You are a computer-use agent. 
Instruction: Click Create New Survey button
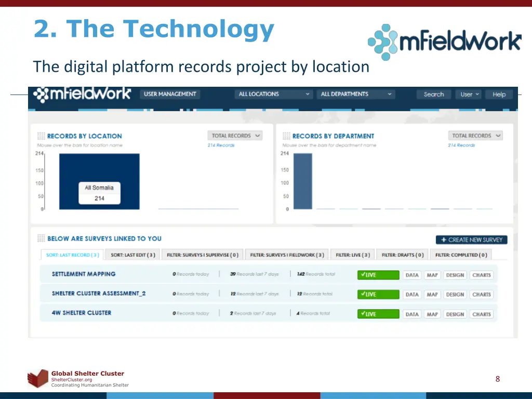point(472,240)
